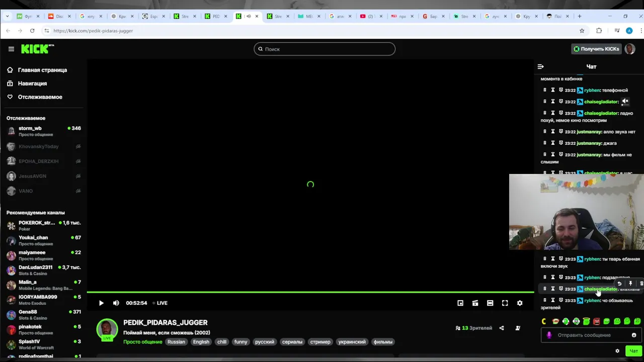The height and width of the screenshot is (362, 644).
Task: Select the стример tag
Action: point(320,342)
